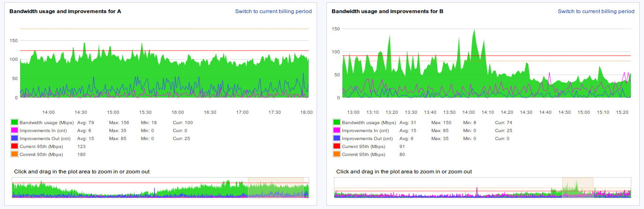Click 'Avg: 79' value in chart A legend
The height and width of the screenshot is (209, 644).
pos(86,123)
